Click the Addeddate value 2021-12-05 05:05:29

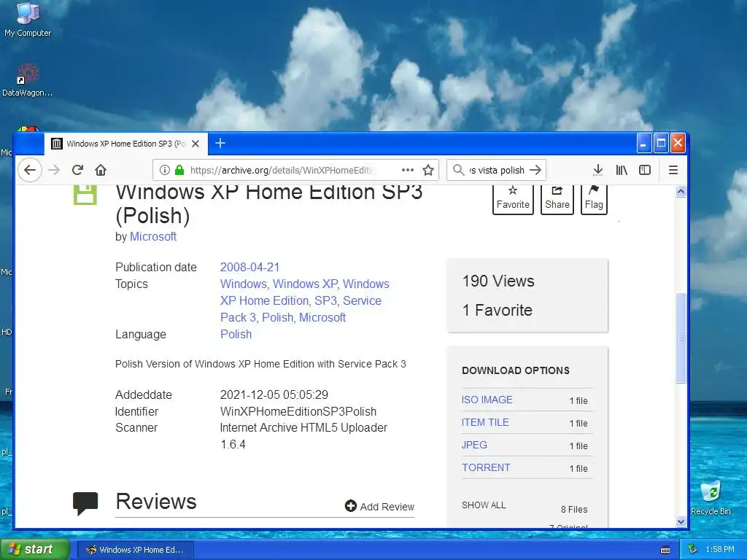274,394
